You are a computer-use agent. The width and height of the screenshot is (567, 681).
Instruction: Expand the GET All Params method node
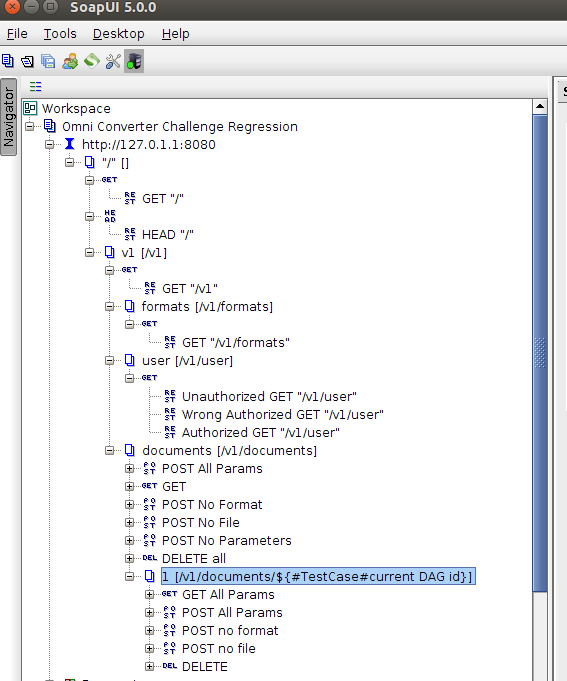(149, 594)
